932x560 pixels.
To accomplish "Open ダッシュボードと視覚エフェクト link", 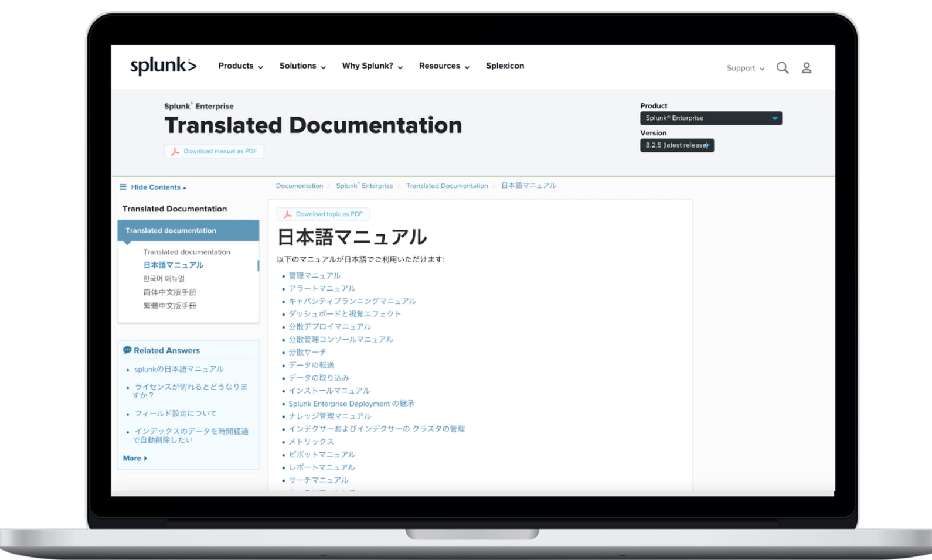I will point(345,314).
